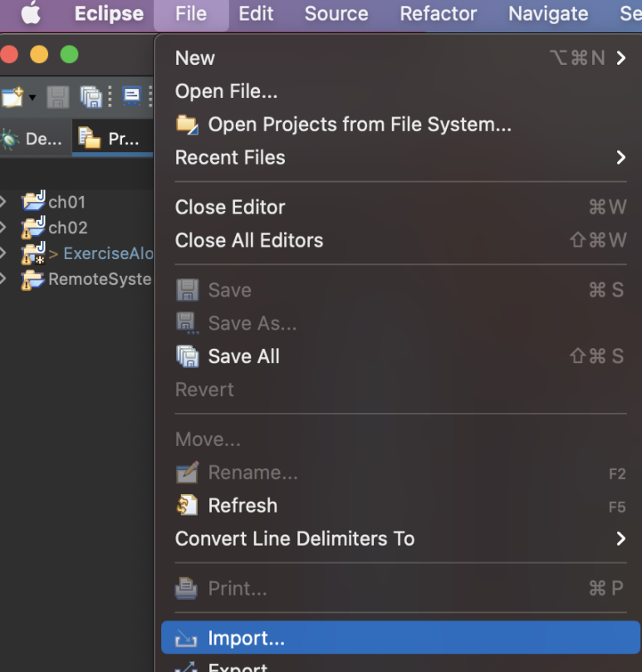The height and width of the screenshot is (672, 642).
Task: Expand the ExerciseAlo project node
Action: (3, 253)
